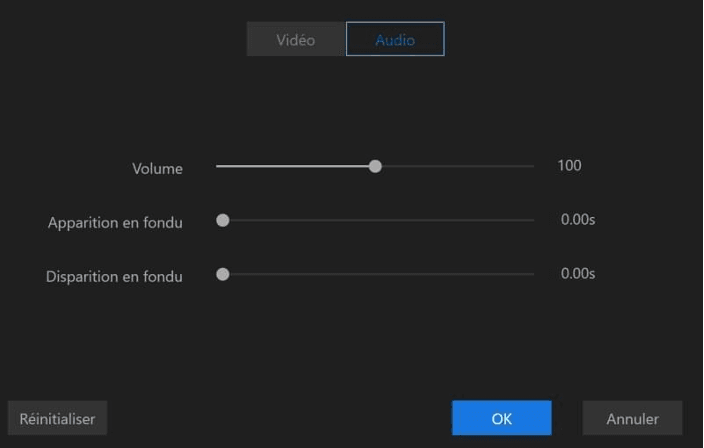Click the Apparition en fondu slider handle
Screen dimensions: 704x448
tap(223, 220)
